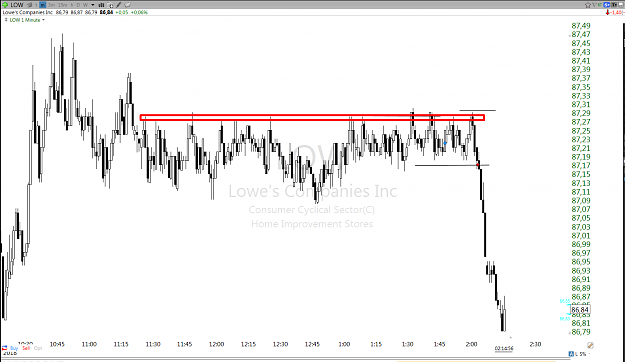625x362 pixels.
Task: Click the blue 'S' dropdown button
Action: click(x=607, y=5)
